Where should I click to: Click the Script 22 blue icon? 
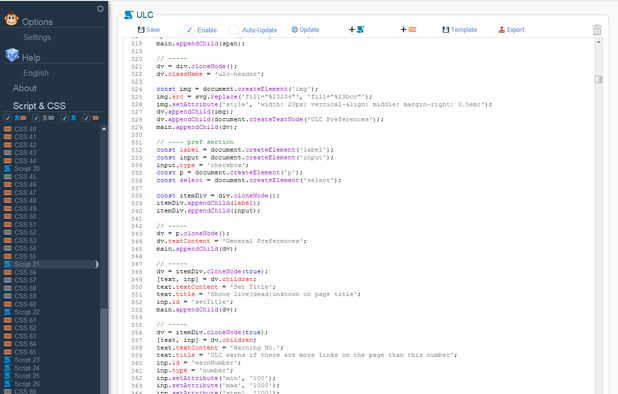click(7, 312)
